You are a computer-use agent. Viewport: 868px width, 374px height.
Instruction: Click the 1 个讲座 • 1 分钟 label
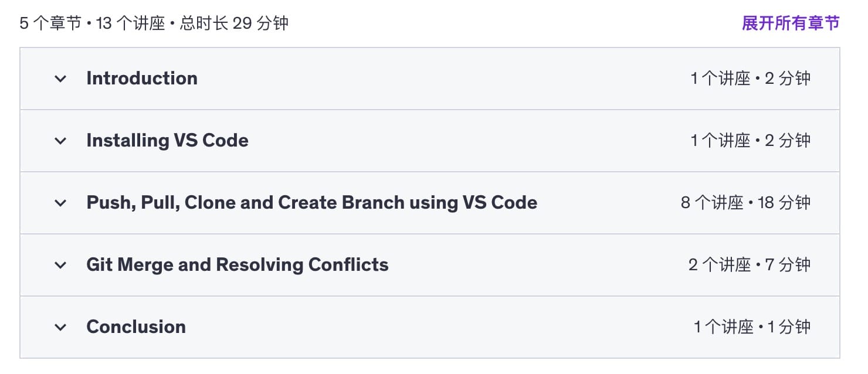click(752, 327)
